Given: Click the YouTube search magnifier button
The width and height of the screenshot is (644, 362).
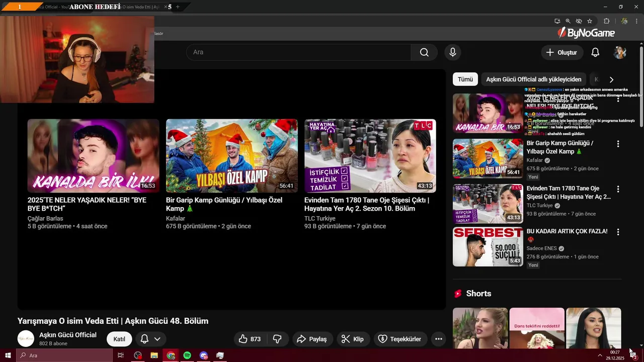Looking at the screenshot, I should [424, 52].
